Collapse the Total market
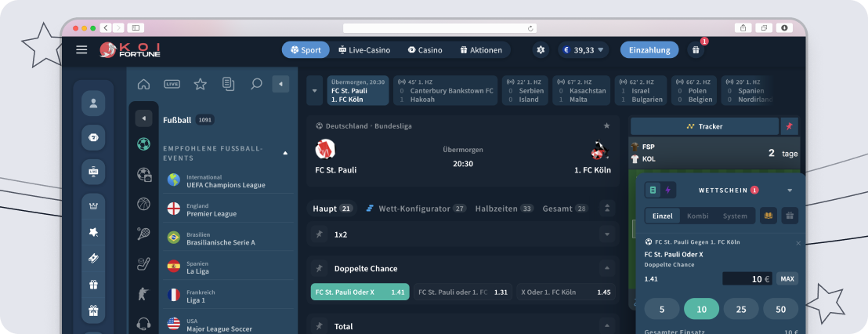The height and width of the screenshot is (334, 868). 606,326
